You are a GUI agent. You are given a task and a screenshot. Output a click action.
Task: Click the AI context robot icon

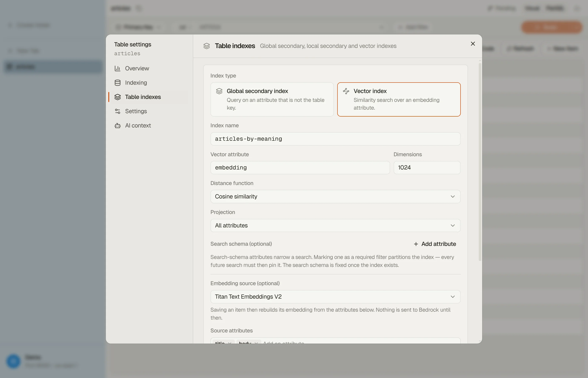pyautogui.click(x=118, y=125)
